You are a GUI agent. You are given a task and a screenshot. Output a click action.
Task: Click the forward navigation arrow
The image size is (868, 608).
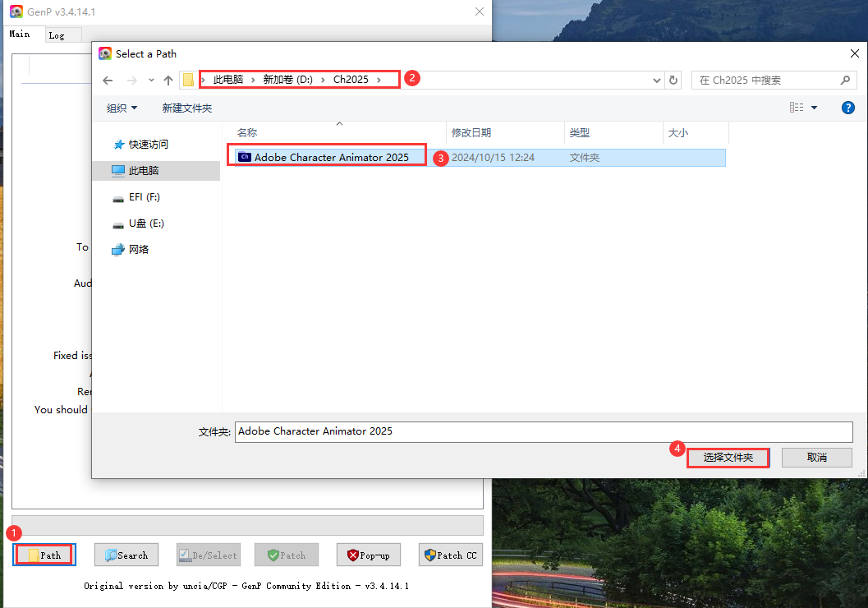131,81
